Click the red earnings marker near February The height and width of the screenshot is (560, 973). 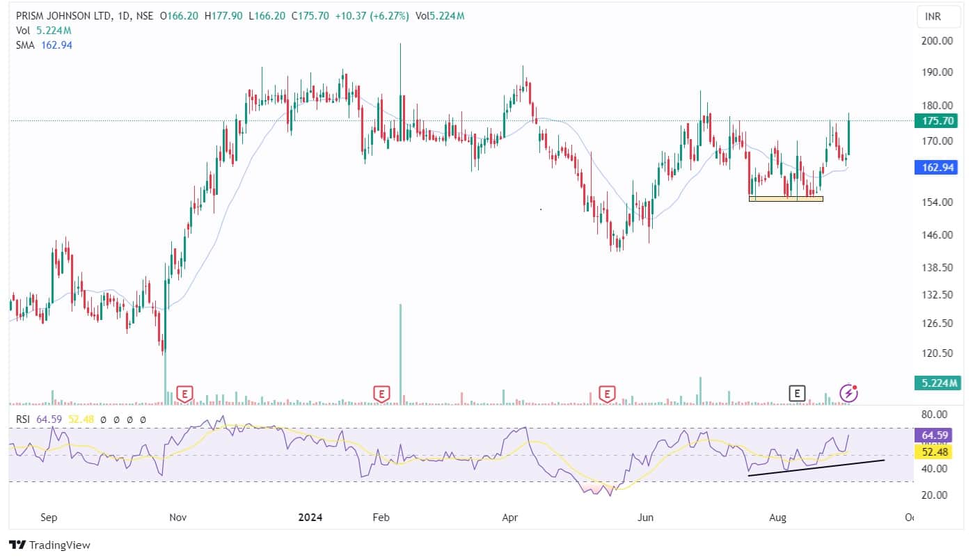click(381, 394)
